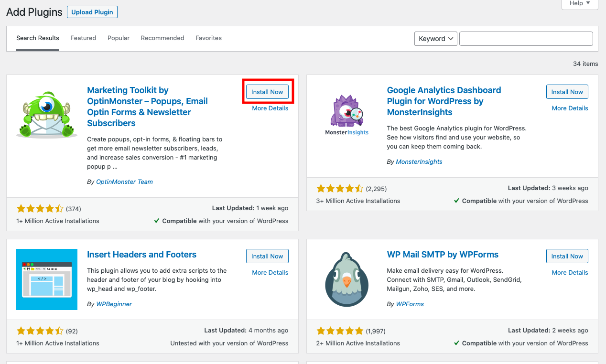The width and height of the screenshot is (606, 364).
Task: Open the WPBeginner author link
Action: (114, 304)
